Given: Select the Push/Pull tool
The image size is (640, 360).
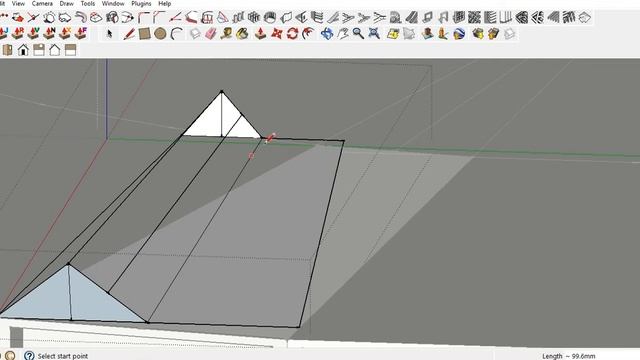Looking at the screenshot, I should pos(260,33).
